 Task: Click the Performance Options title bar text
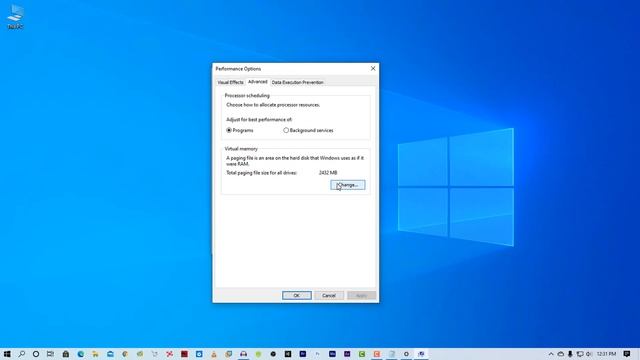[x=238, y=69]
